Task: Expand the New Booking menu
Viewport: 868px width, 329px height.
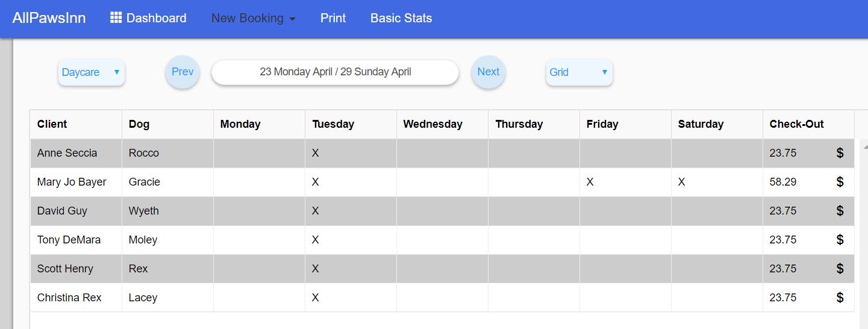Action: coord(253,18)
